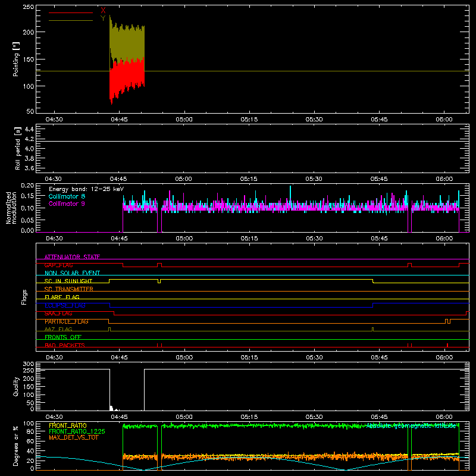Screen dimensions: 476x476
Task: Click the SAA_FLAG label
Action: 58,313
